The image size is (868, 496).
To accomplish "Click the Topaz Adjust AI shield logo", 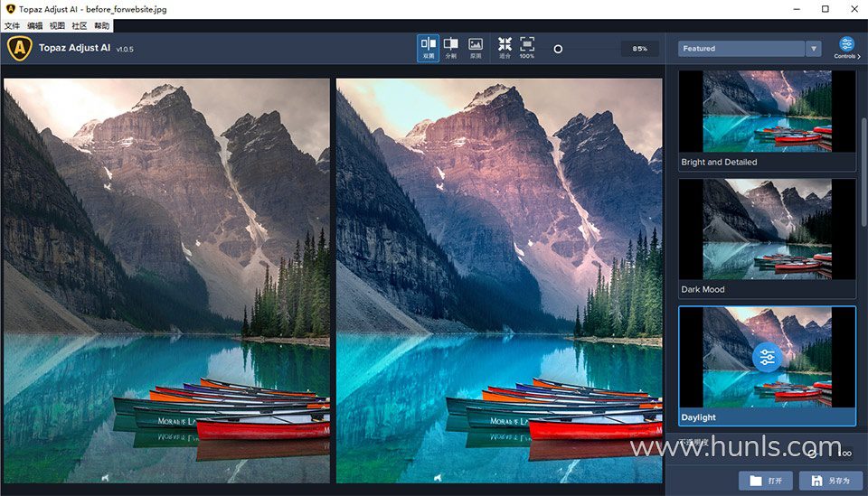I will coord(19,48).
